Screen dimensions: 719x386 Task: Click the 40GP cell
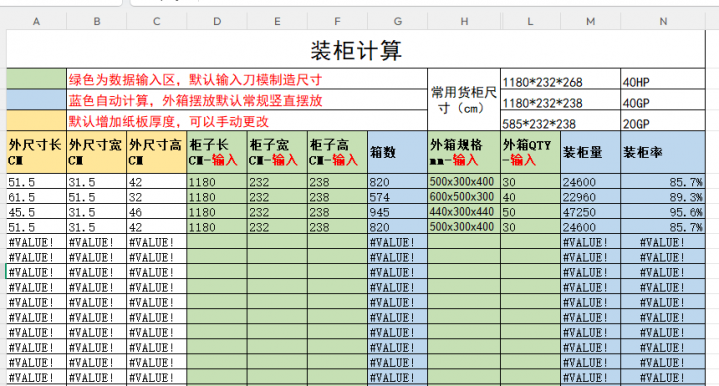point(663,99)
